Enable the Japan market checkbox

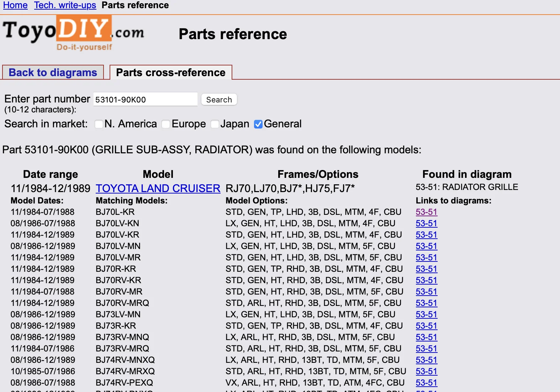(215, 124)
